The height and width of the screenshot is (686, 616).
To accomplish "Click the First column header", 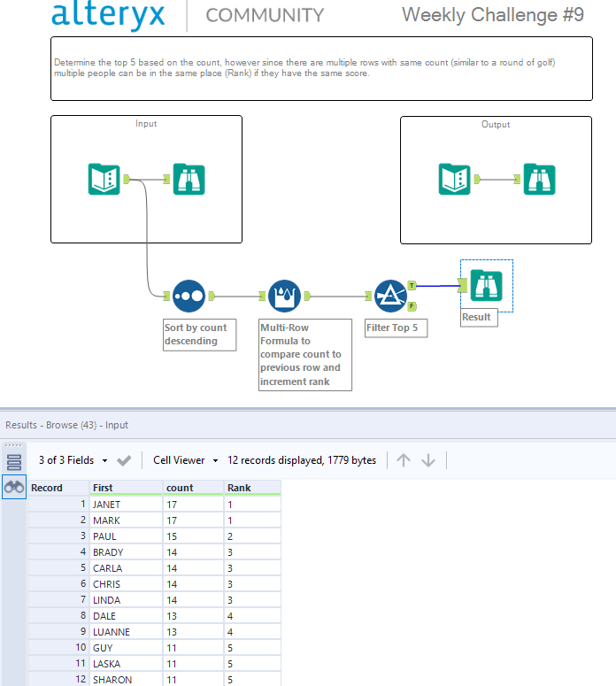I will pyautogui.click(x=126, y=488).
